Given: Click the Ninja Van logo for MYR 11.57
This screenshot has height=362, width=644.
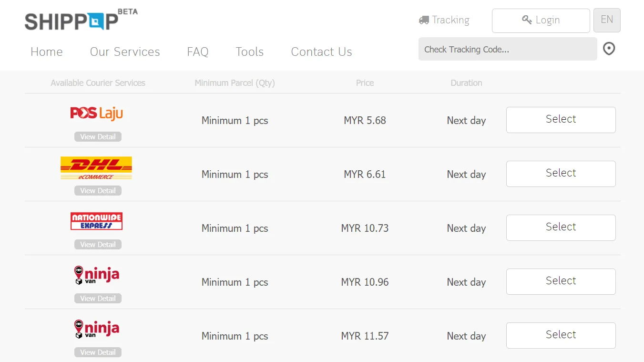Looking at the screenshot, I should click(97, 329).
